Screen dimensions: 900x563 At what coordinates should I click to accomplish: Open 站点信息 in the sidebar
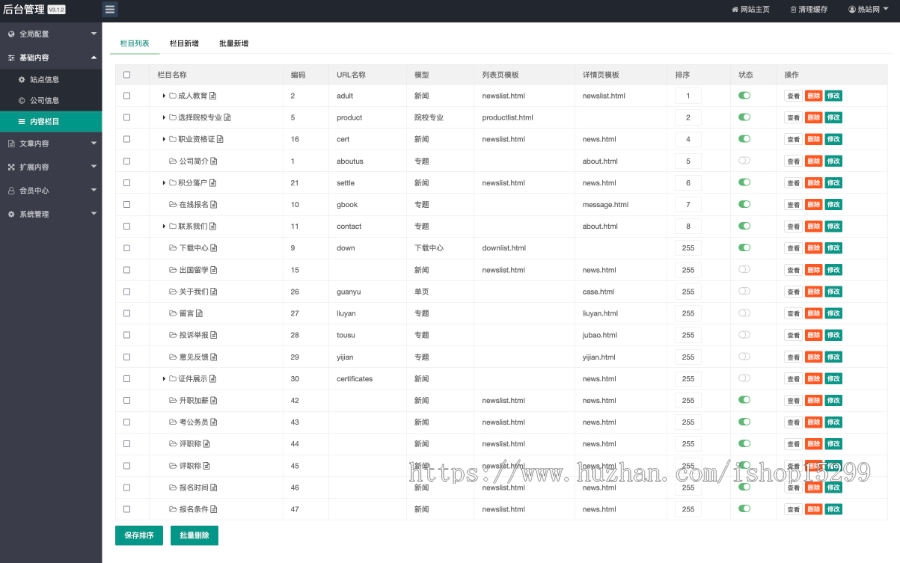[51, 79]
